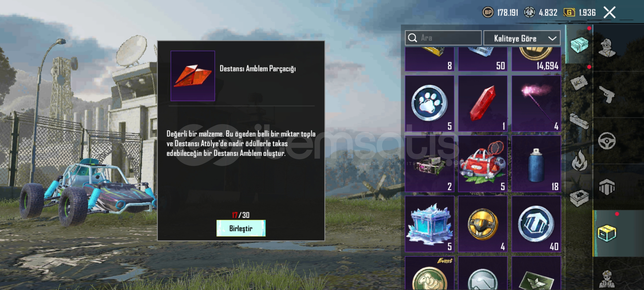Screen dimensions: 644x290
Task: Open the pistol weapons category
Action: (x=607, y=94)
